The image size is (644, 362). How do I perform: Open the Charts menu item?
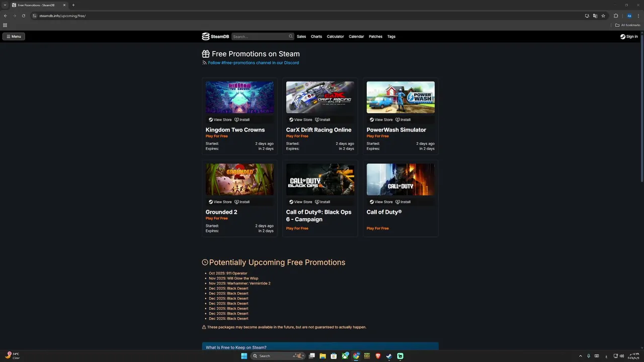(x=316, y=36)
